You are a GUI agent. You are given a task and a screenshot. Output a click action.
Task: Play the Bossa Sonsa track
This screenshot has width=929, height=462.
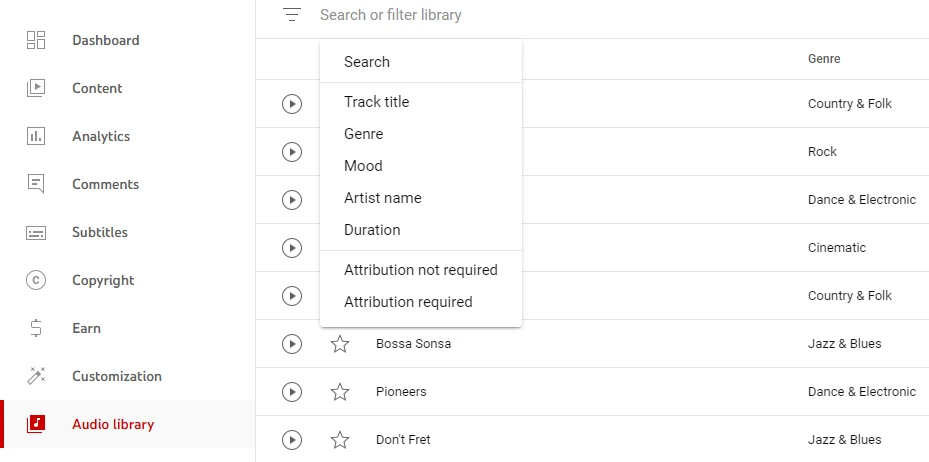[x=291, y=344]
